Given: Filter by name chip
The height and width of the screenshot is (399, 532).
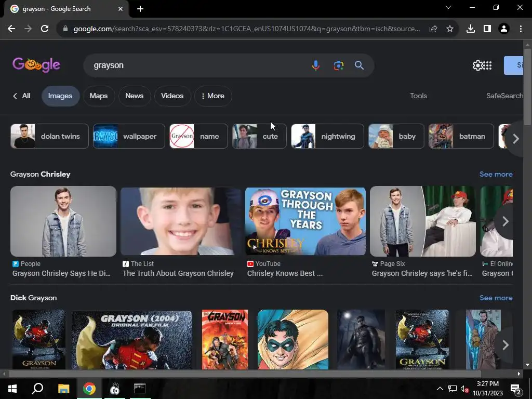Looking at the screenshot, I should (198, 136).
